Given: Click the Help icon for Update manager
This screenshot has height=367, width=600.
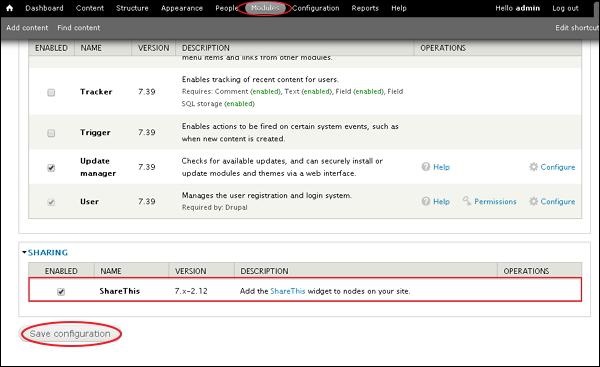Looking at the screenshot, I should [x=426, y=167].
